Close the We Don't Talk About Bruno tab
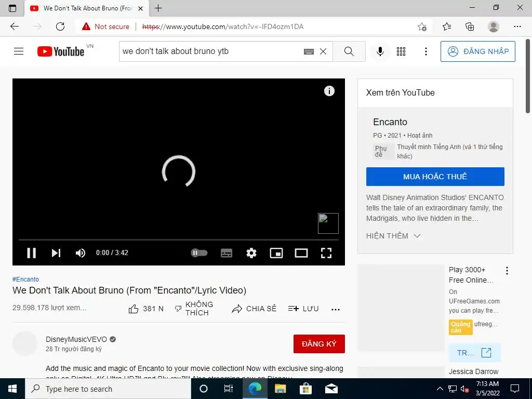The image size is (532, 399). click(x=140, y=8)
